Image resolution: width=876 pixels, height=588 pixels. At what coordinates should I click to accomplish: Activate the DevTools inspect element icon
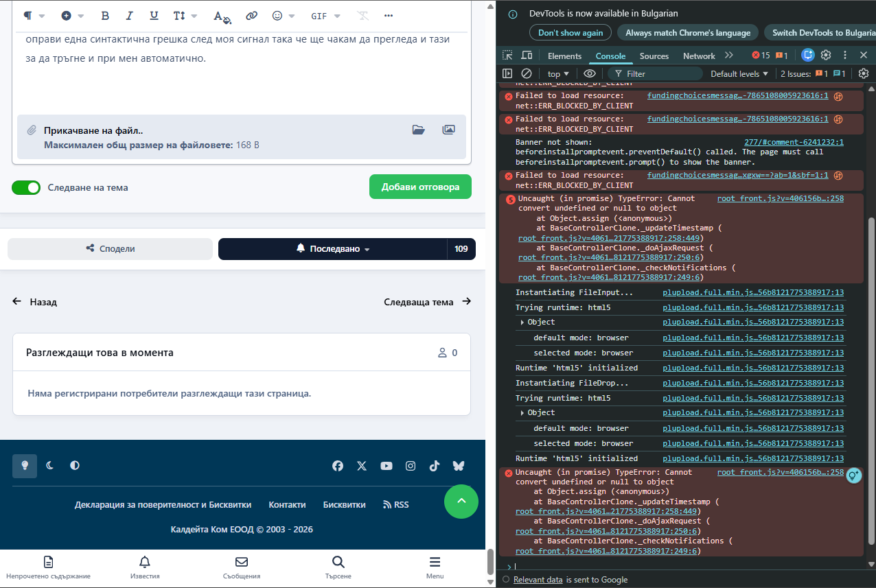[507, 56]
